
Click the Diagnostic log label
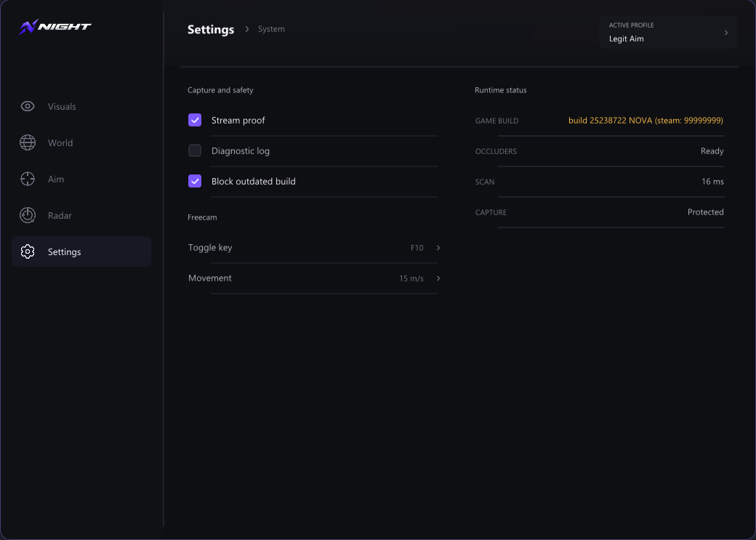tap(241, 151)
